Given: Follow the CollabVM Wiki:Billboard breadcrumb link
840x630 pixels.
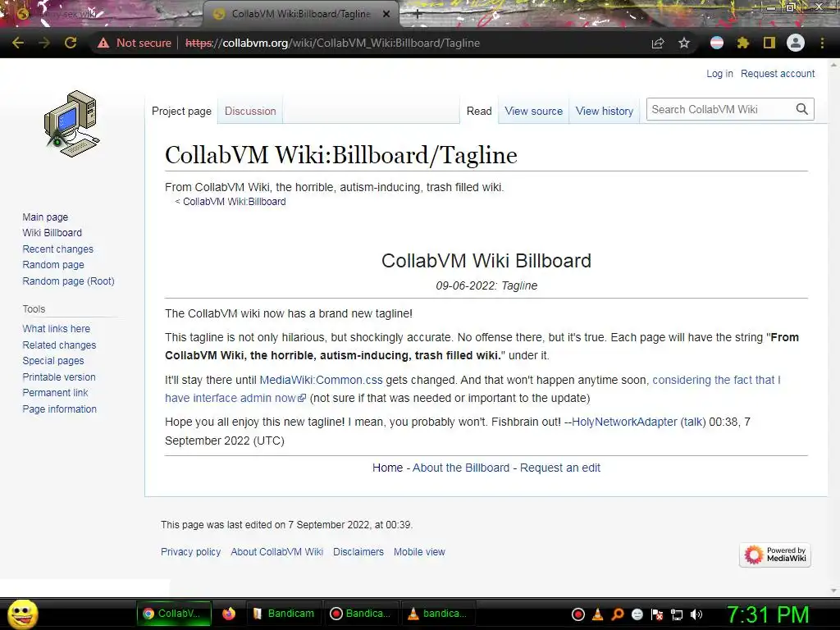Looking at the screenshot, I should tap(234, 202).
